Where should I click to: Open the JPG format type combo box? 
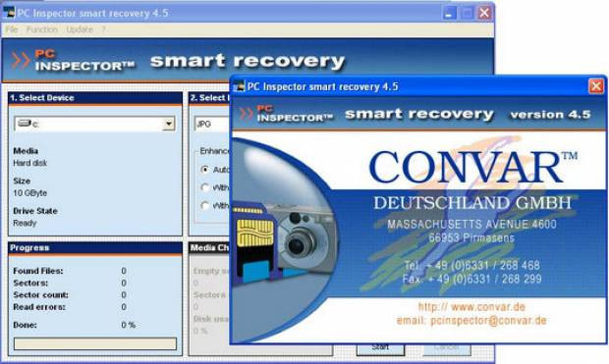coord(212,124)
